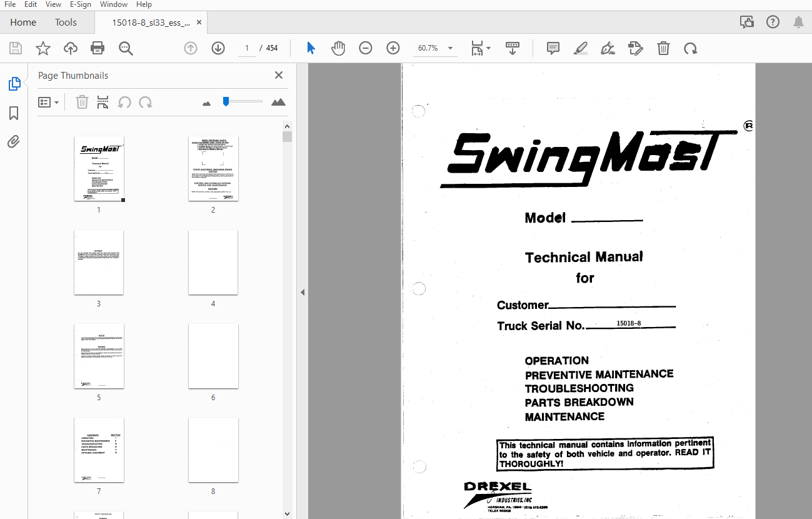Go to next page arrow icon
Viewport: 812px width, 519px height.
coord(218,48)
